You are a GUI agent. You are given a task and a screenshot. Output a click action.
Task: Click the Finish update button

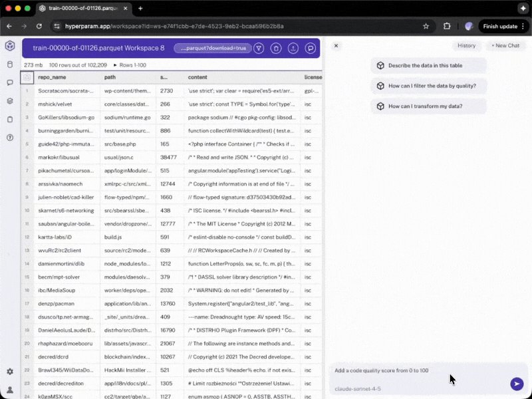point(500,27)
